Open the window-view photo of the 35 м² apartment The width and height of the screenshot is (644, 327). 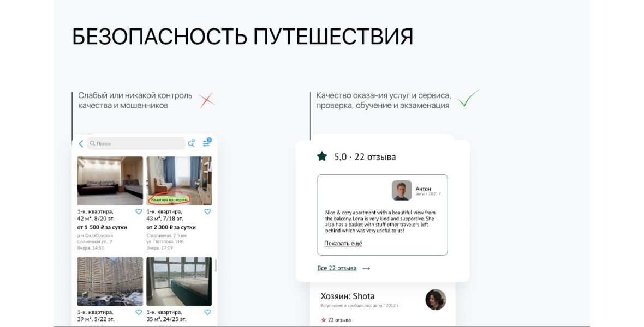179,281
